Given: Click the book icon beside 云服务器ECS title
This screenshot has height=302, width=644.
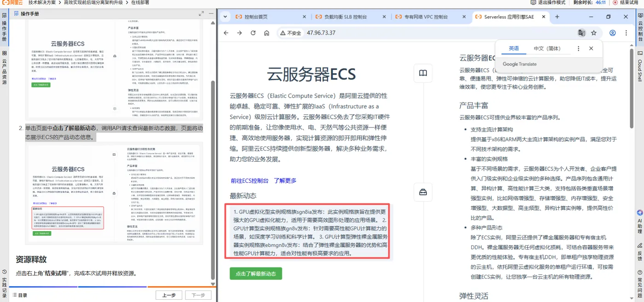Looking at the screenshot, I should (x=423, y=73).
